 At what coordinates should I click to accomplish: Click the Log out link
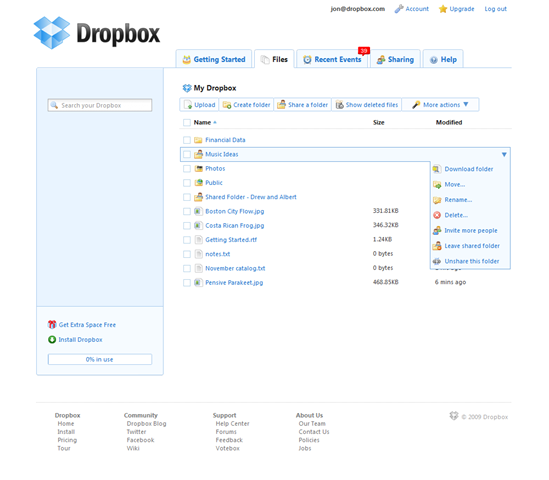[x=495, y=9]
